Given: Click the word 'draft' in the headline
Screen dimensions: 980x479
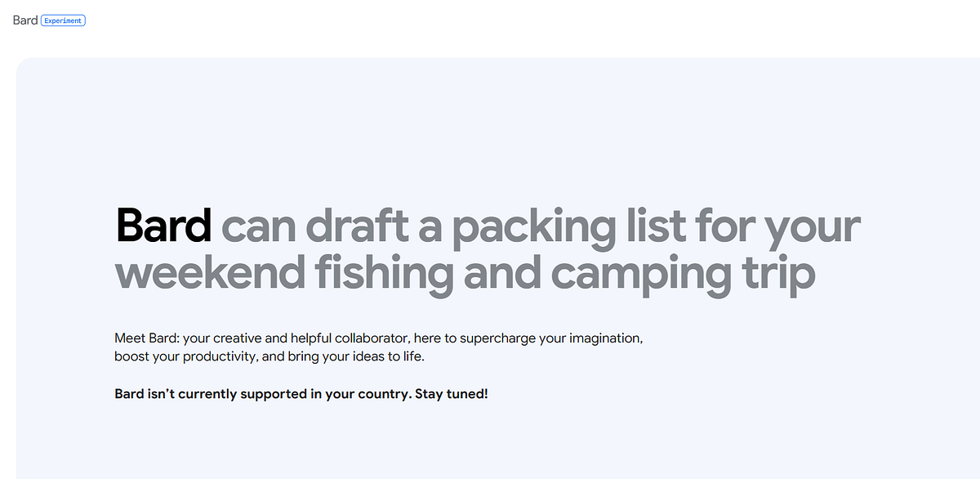Looking at the screenshot, I should (x=356, y=225).
